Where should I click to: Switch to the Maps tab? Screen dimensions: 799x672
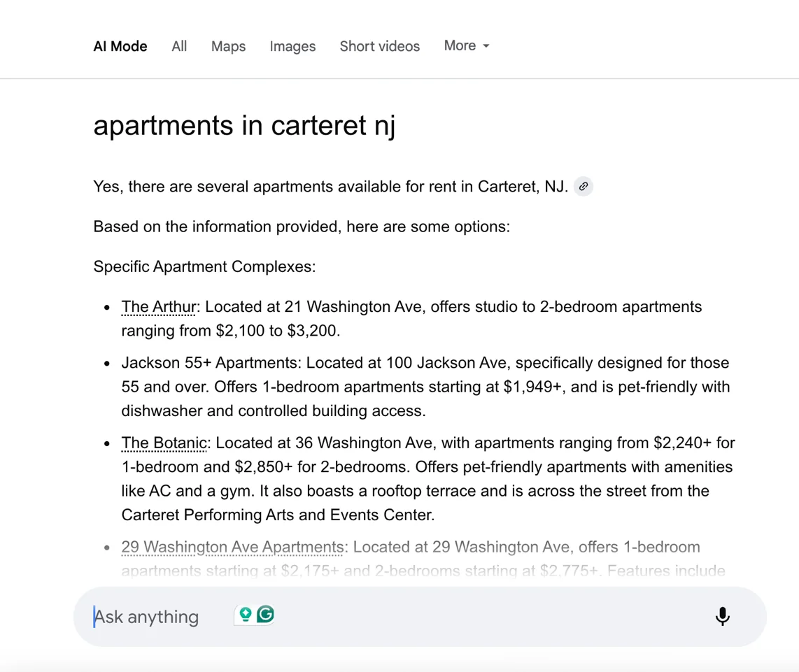coord(228,46)
